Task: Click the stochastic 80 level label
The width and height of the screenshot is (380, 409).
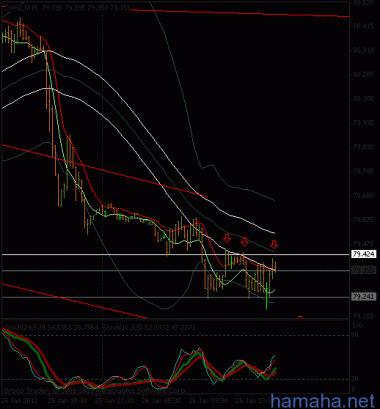Action: (355, 335)
